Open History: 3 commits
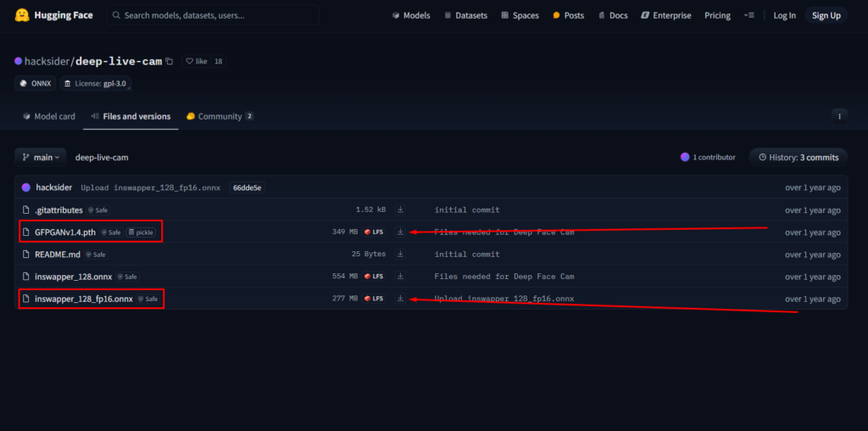Screen dimensions: 868x431 [x=798, y=158]
